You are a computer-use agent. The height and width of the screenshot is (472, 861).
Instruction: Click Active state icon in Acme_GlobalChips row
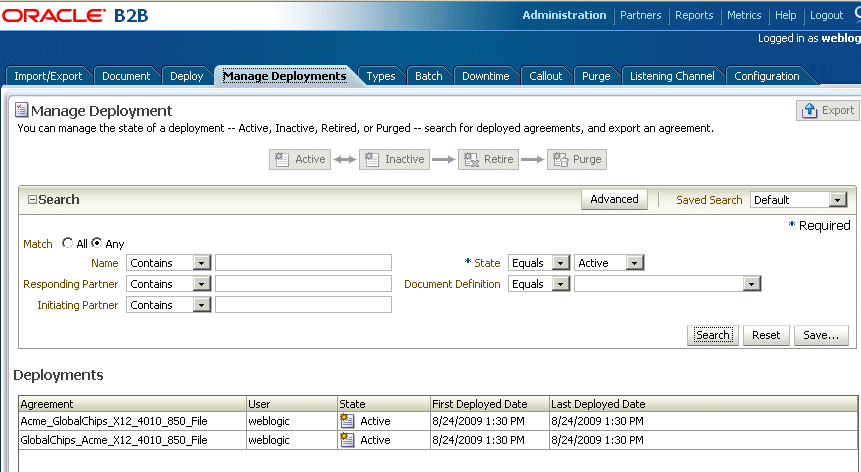(x=347, y=421)
